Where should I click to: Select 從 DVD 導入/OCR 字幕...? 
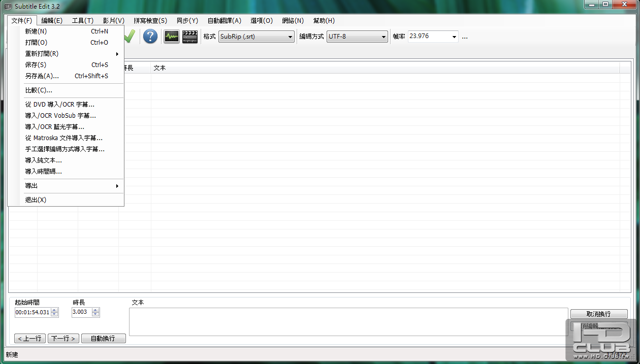point(66,105)
